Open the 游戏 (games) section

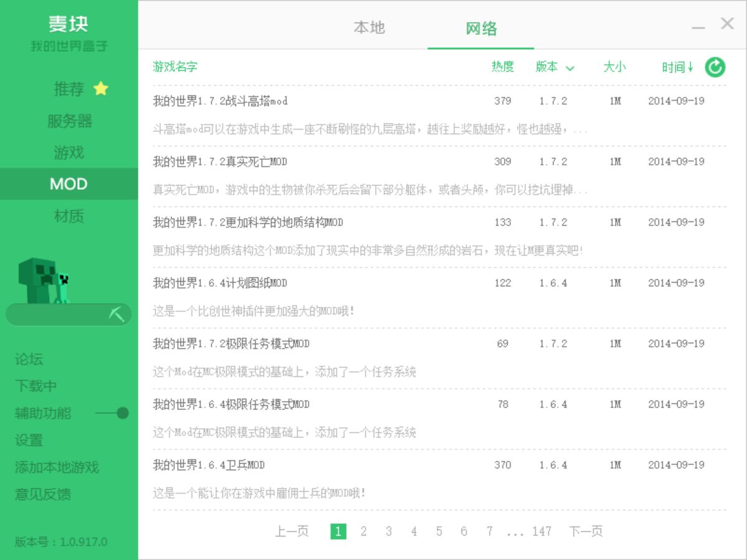click(68, 152)
